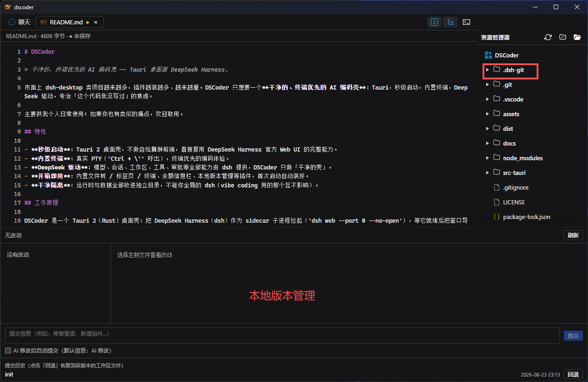This screenshot has width=588, height=382.
Task: Click the 资源管理器 panel title
Action: click(x=495, y=37)
